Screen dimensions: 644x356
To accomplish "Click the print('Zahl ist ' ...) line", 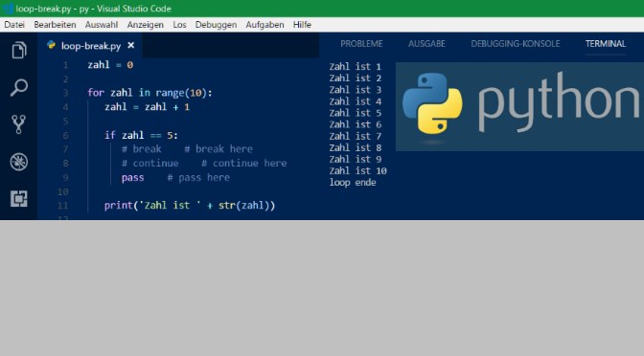I will (x=190, y=206).
